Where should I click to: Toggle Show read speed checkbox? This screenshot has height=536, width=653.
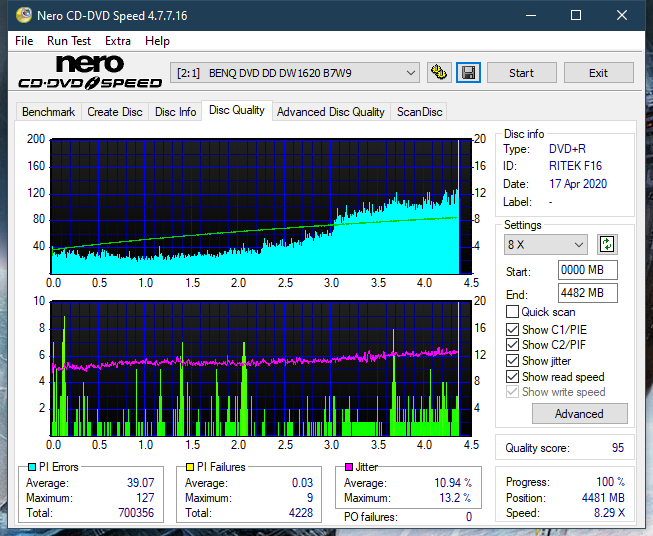(512, 376)
